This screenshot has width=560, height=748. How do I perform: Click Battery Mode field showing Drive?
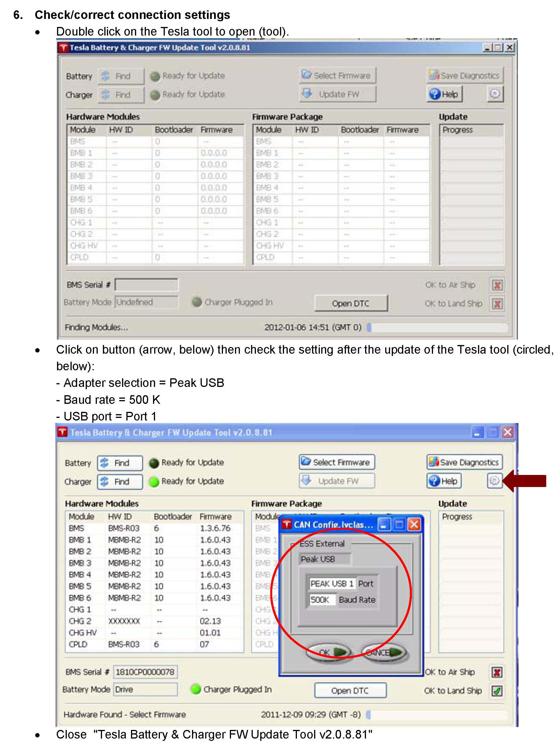click(x=145, y=689)
